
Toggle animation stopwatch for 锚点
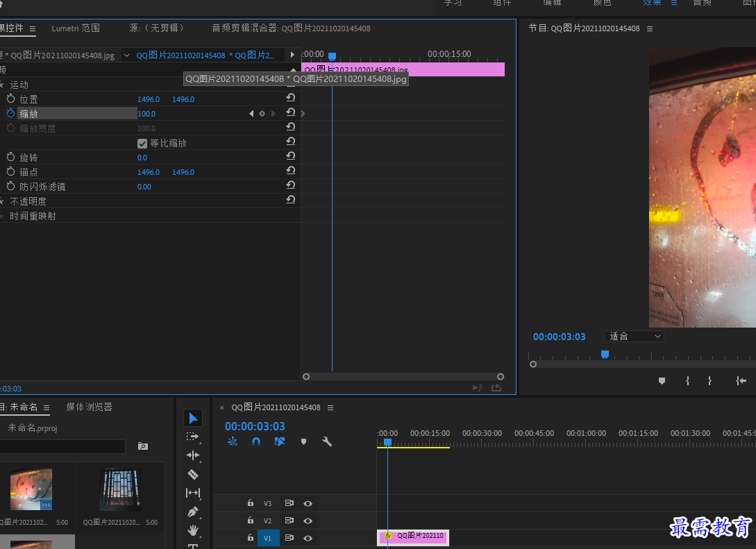(x=10, y=171)
